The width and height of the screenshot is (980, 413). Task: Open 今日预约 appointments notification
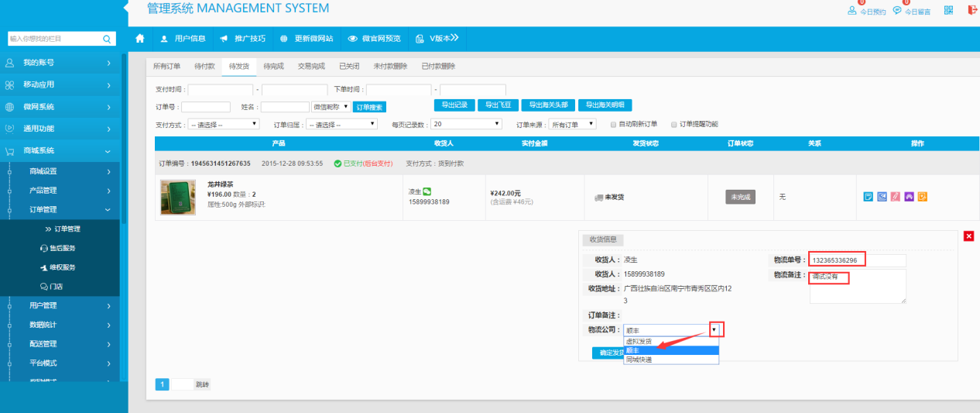coord(867,11)
